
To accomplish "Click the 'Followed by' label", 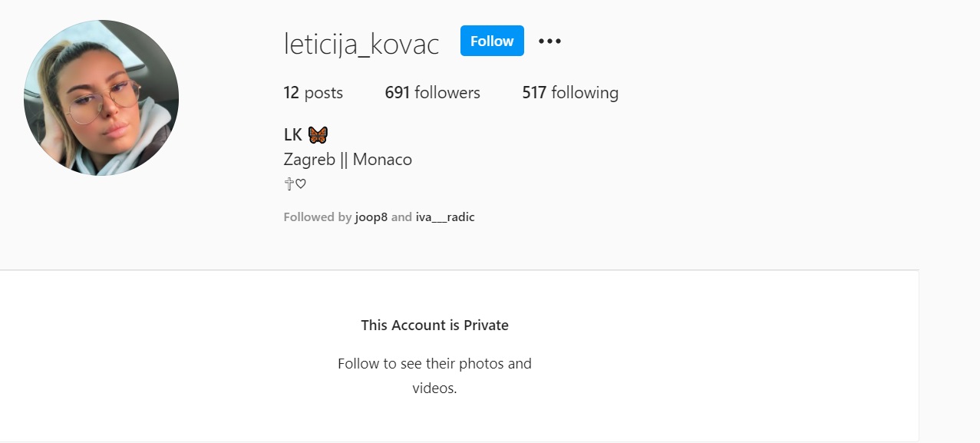I will click(318, 217).
